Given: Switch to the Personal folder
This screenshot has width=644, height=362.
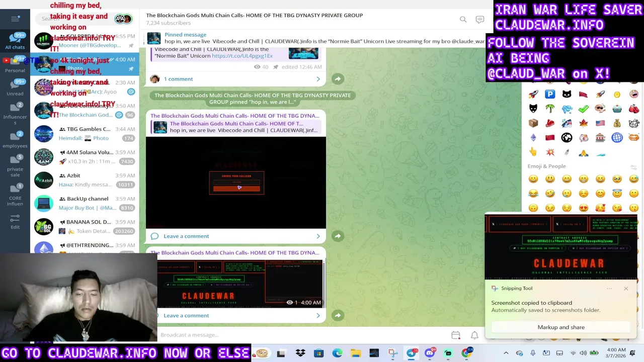Looking at the screenshot, I should tap(15, 64).
